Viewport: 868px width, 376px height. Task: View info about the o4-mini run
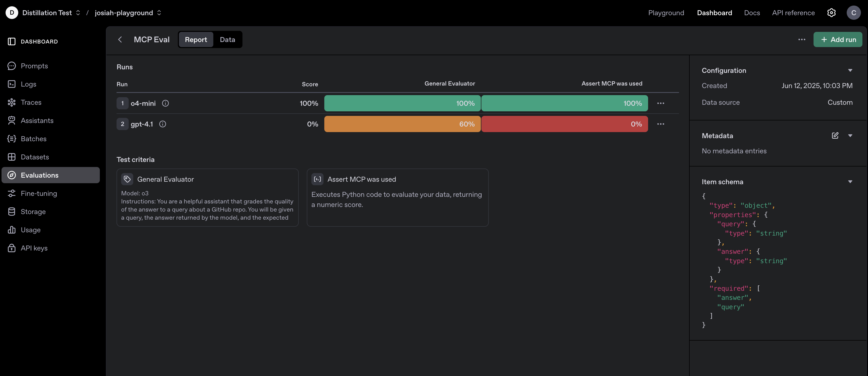pyautogui.click(x=165, y=103)
